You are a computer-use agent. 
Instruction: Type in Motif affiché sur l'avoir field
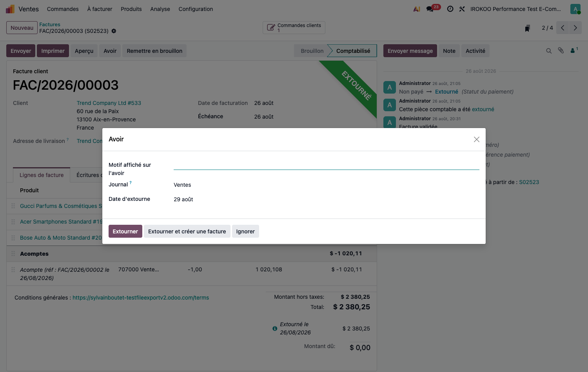pyautogui.click(x=326, y=165)
